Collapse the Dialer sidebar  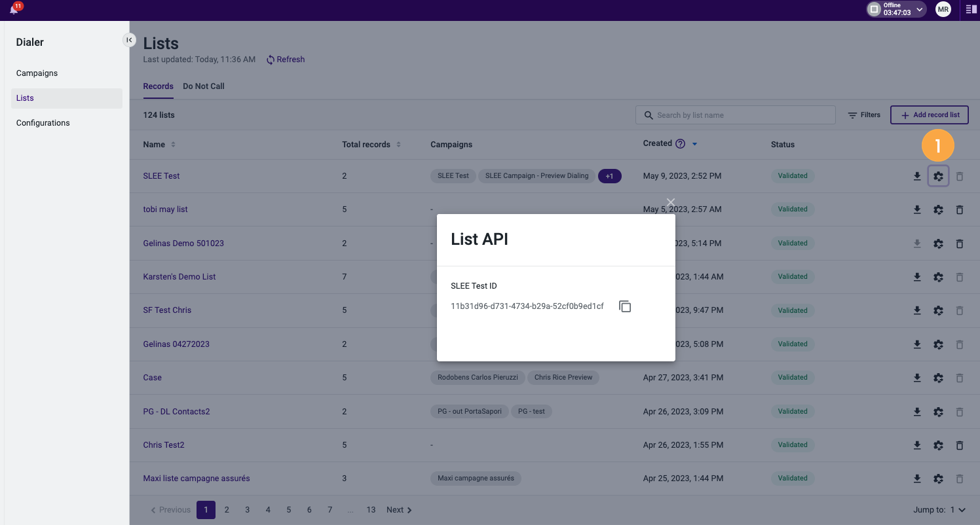[x=129, y=40]
